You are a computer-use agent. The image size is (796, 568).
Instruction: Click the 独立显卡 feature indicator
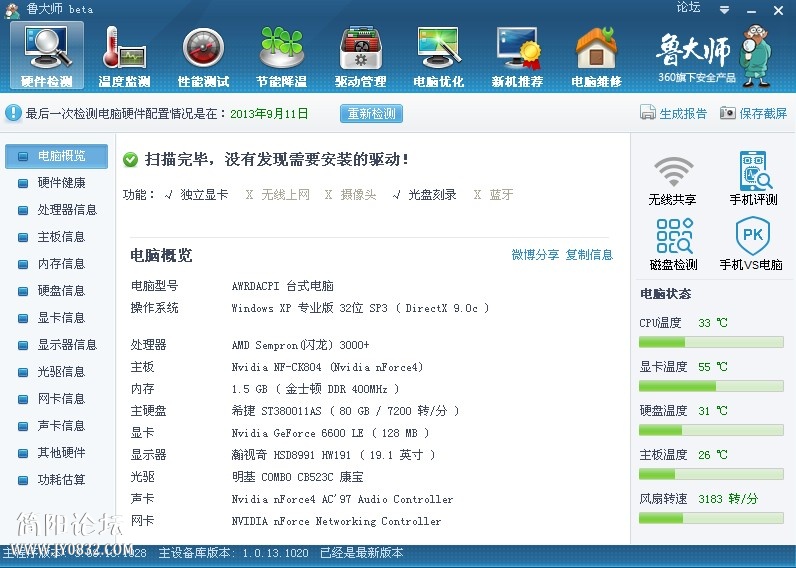click(x=196, y=194)
